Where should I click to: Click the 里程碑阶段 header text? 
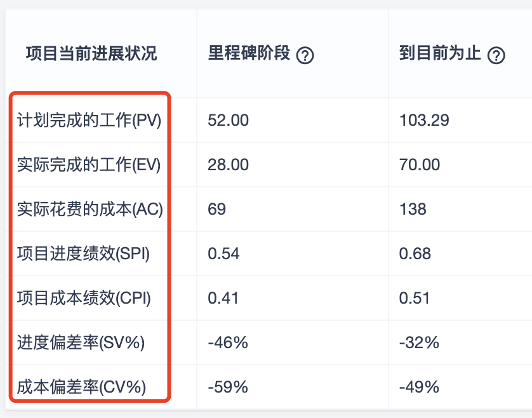click(249, 53)
